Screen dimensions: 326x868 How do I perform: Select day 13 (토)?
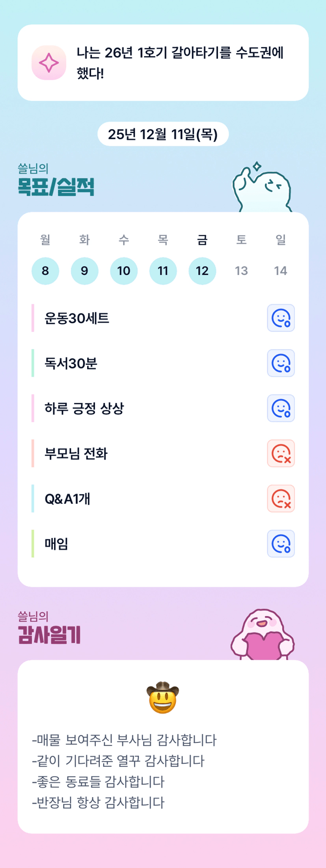pos(241,271)
